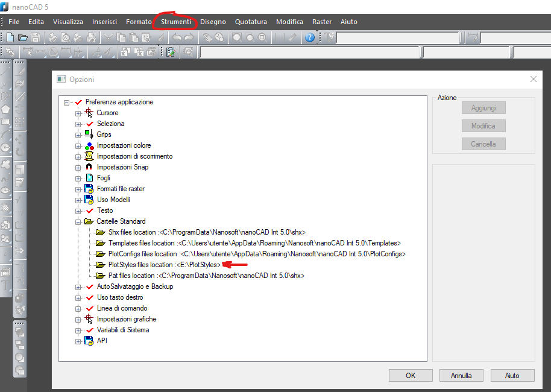Expand the AutoSalvataggio e Backup node
The width and height of the screenshot is (551, 392).
(x=78, y=286)
